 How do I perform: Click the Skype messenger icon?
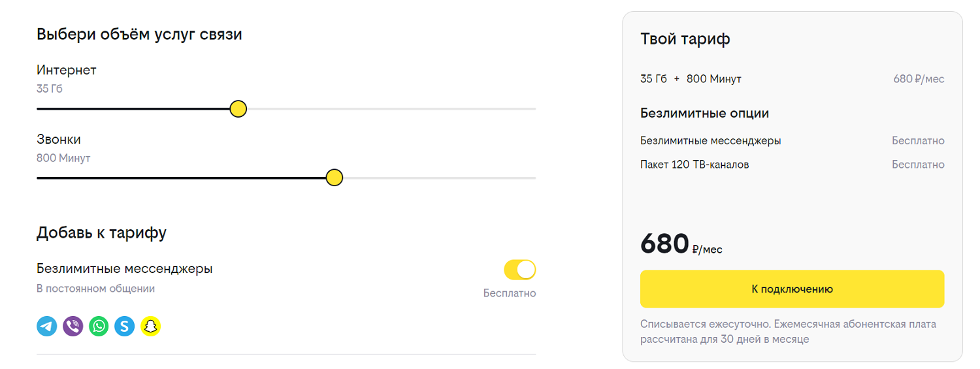[x=125, y=326]
